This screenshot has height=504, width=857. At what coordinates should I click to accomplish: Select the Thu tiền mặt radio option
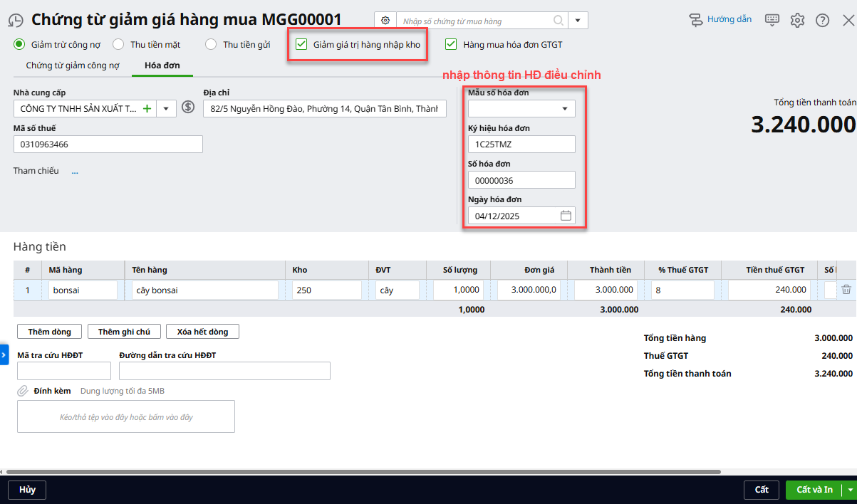point(118,44)
